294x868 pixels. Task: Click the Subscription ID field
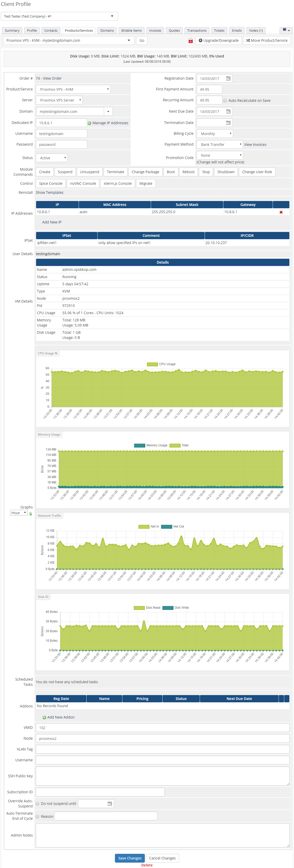coord(100,792)
